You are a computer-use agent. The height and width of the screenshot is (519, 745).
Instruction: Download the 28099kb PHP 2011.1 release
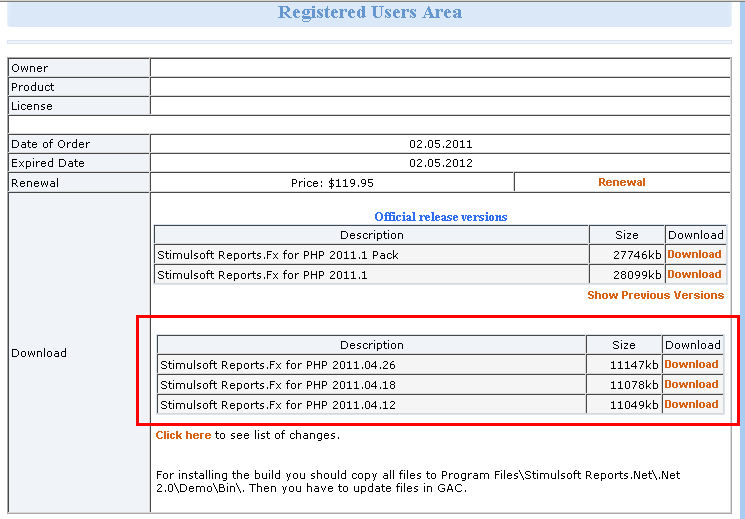[694, 274]
